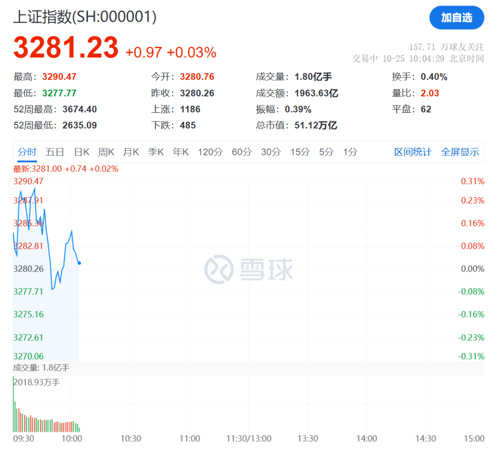
Task: Click the 3270.06 left axis label
Action: pos(28,357)
